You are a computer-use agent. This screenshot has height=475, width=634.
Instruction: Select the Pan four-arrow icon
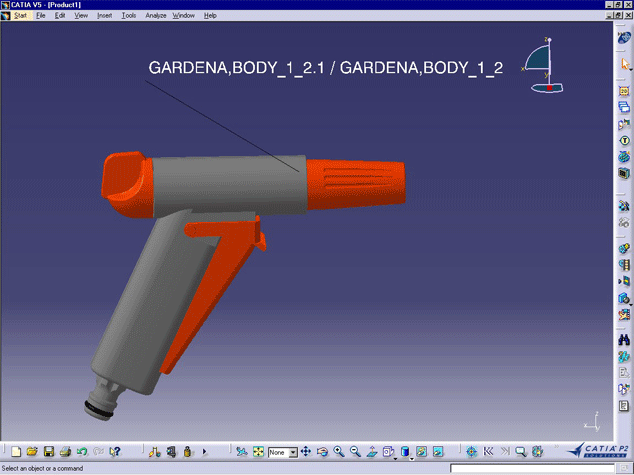click(306, 451)
